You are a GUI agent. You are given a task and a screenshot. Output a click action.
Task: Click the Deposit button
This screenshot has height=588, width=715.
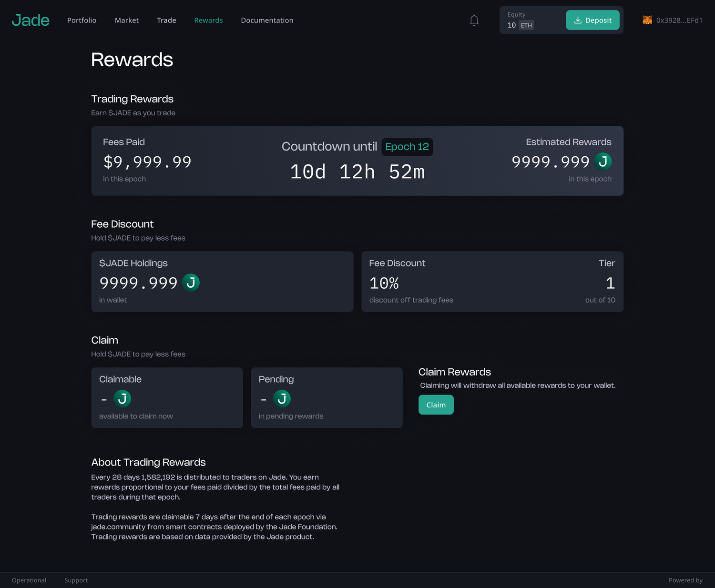pyautogui.click(x=592, y=20)
